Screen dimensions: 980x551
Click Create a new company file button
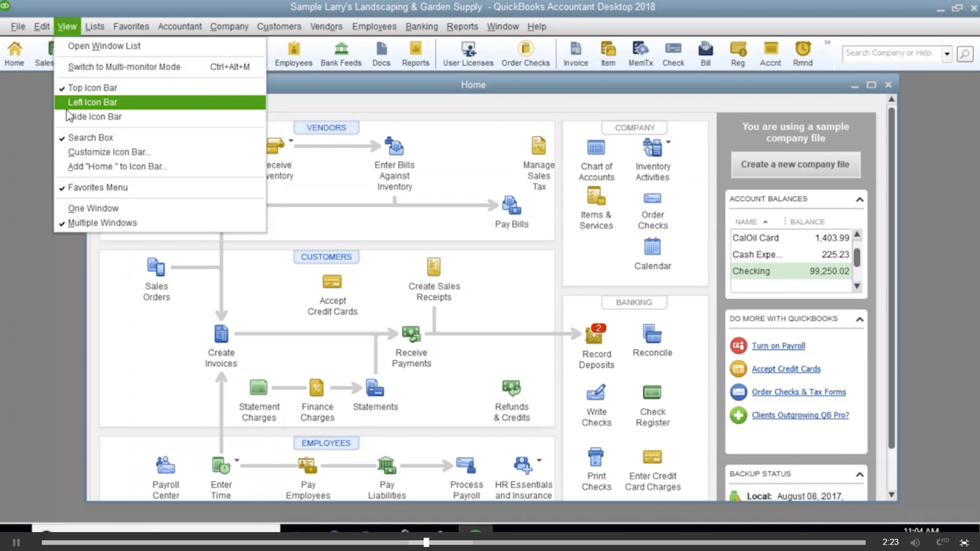(795, 164)
